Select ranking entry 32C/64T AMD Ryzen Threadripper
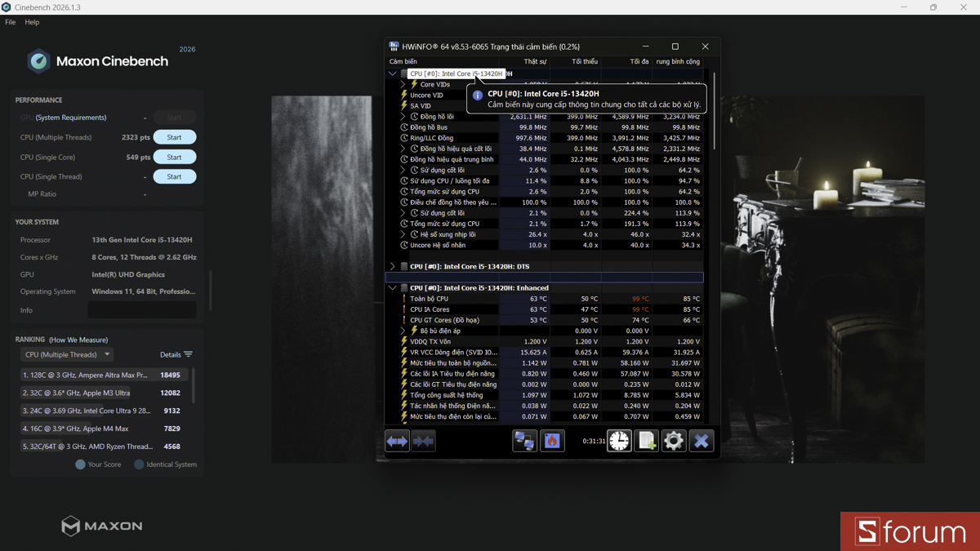 [x=103, y=447]
